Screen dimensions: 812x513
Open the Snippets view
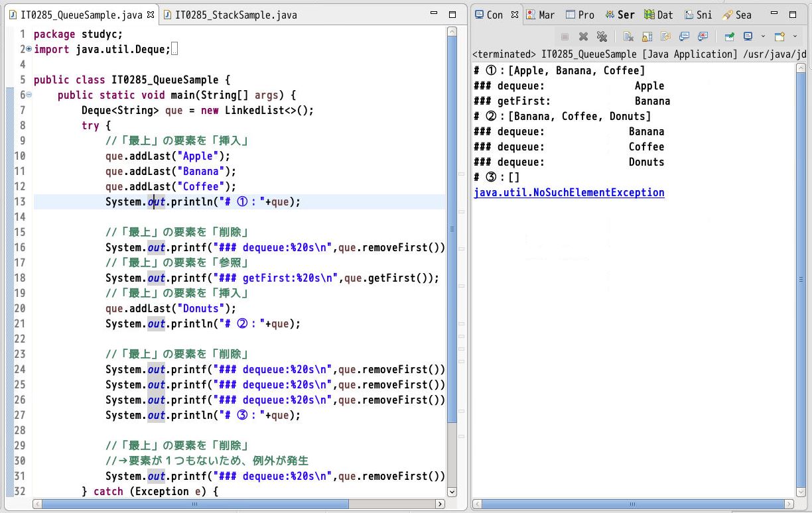pyautogui.click(x=698, y=15)
